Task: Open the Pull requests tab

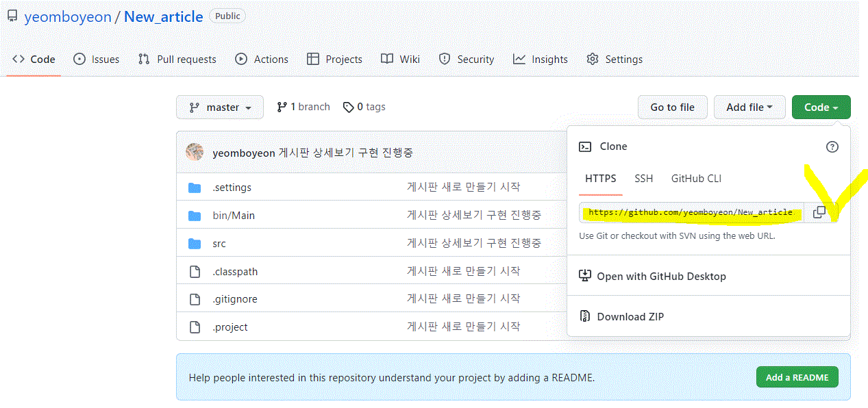Action: (177, 60)
